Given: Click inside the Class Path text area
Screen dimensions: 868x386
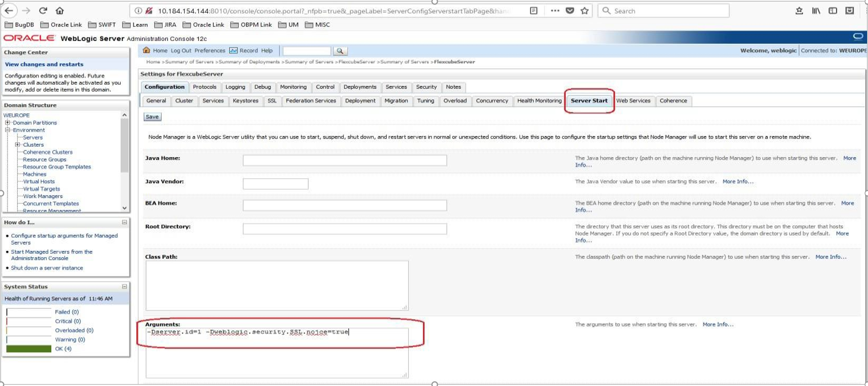Looking at the screenshot, I should click(x=277, y=285).
